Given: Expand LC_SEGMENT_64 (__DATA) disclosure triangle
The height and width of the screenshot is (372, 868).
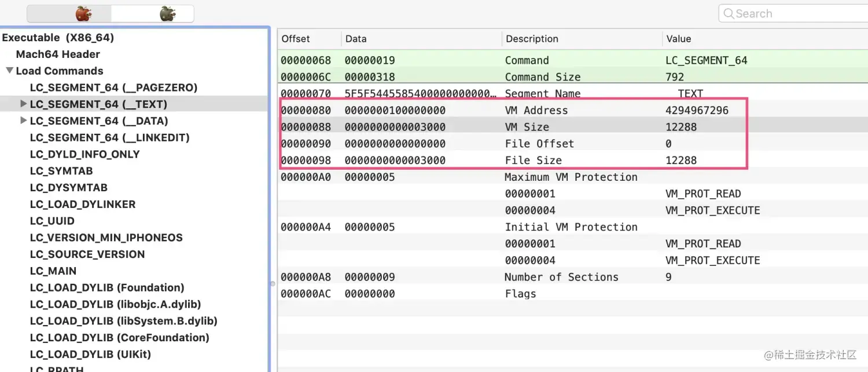Looking at the screenshot, I should click(x=24, y=121).
